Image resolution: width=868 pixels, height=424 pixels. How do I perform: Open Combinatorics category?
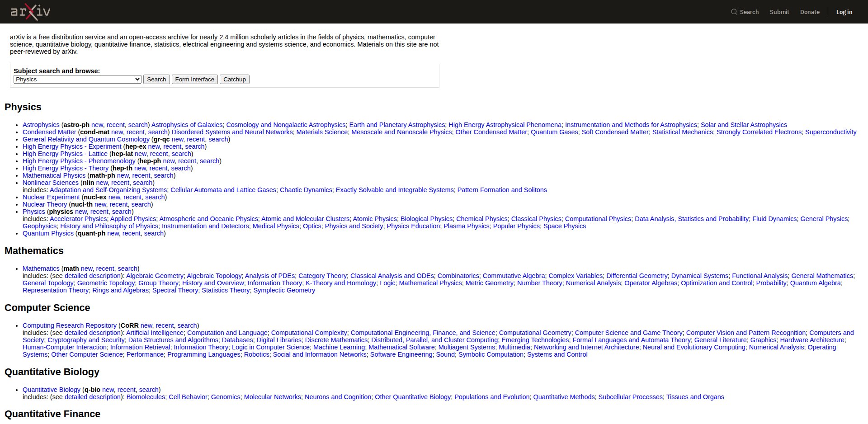pyautogui.click(x=458, y=276)
